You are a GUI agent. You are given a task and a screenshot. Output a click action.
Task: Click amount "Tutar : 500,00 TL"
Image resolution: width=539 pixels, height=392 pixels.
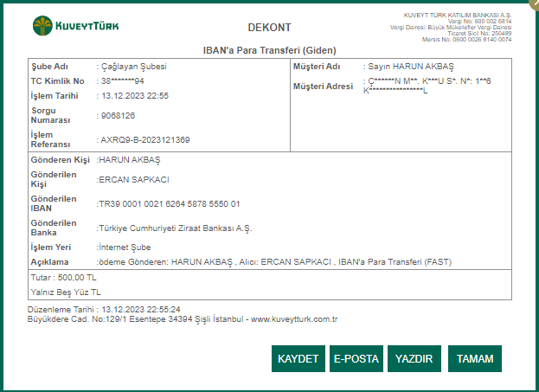[x=64, y=278]
